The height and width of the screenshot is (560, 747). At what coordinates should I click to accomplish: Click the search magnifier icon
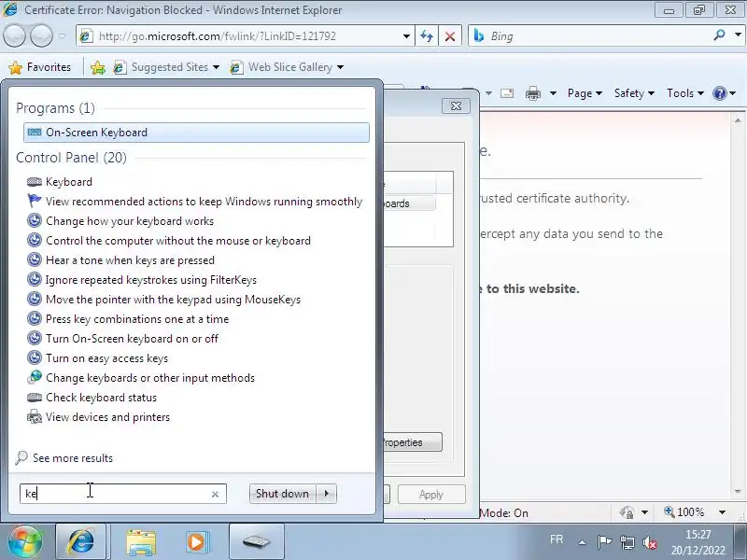[x=719, y=35]
